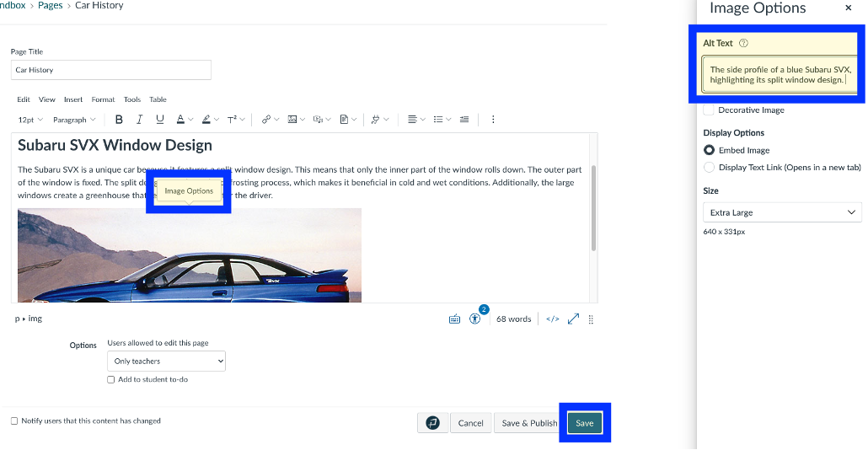Image resolution: width=868 pixels, height=450 pixels.
Task: Click into the Alt Text field
Action: point(780,75)
